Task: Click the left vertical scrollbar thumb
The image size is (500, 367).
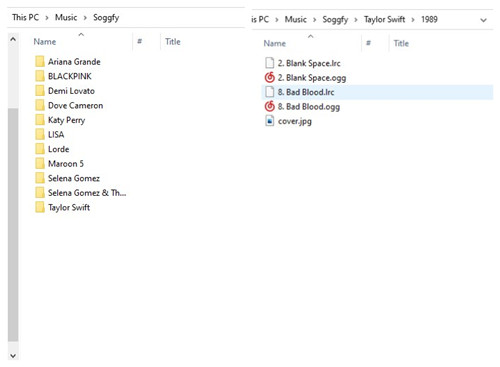Action: coord(13,225)
